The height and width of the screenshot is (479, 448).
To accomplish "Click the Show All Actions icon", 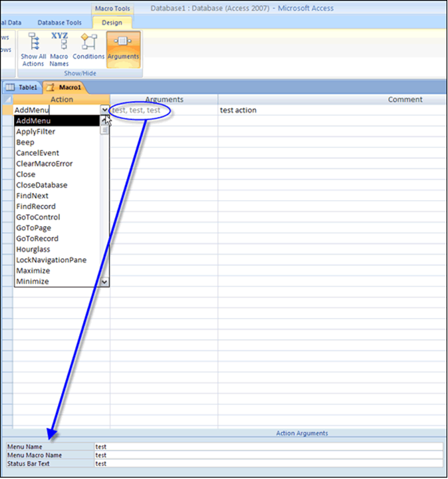I will (33, 41).
